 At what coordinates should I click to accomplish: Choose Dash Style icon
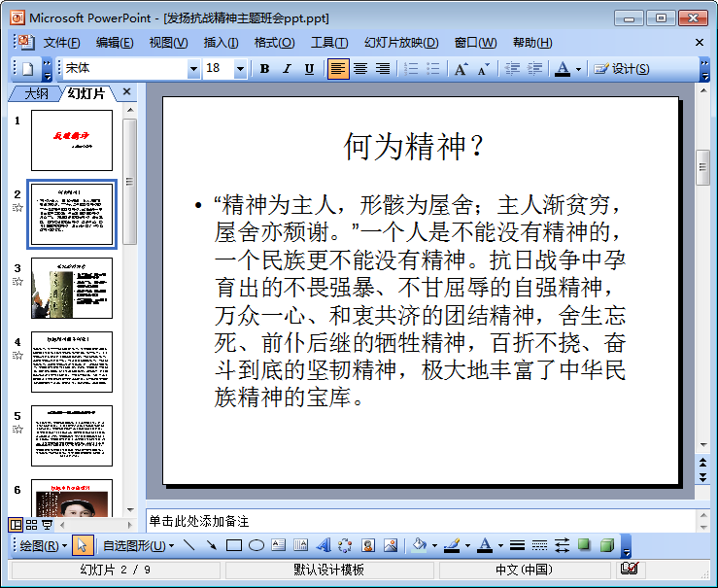[x=539, y=545]
